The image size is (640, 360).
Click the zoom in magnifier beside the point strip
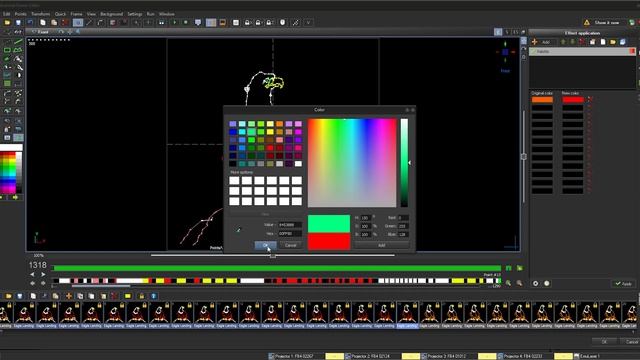click(x=508, y=283)
